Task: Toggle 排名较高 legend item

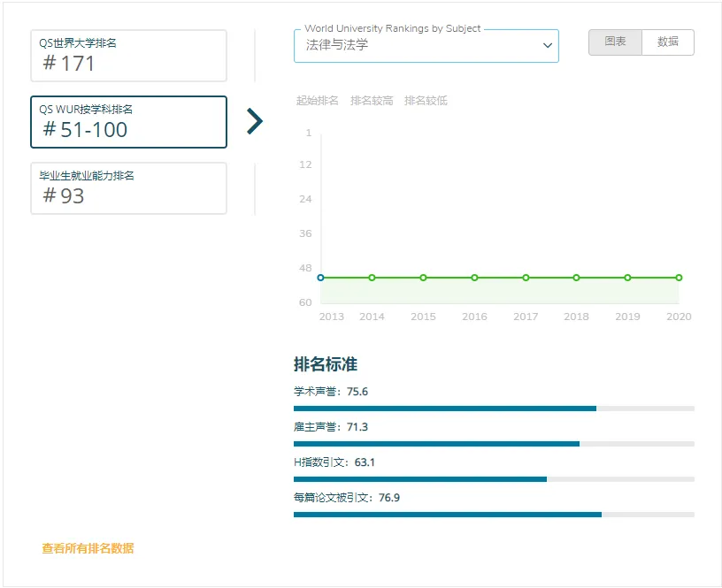Action: click(372, 100)
